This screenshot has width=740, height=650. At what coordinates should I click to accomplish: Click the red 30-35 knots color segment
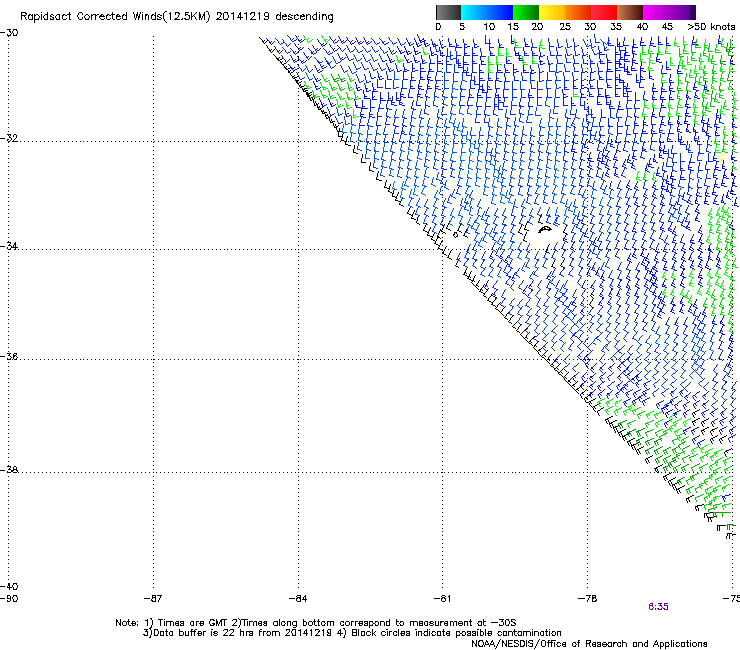(x=604, y=12)
